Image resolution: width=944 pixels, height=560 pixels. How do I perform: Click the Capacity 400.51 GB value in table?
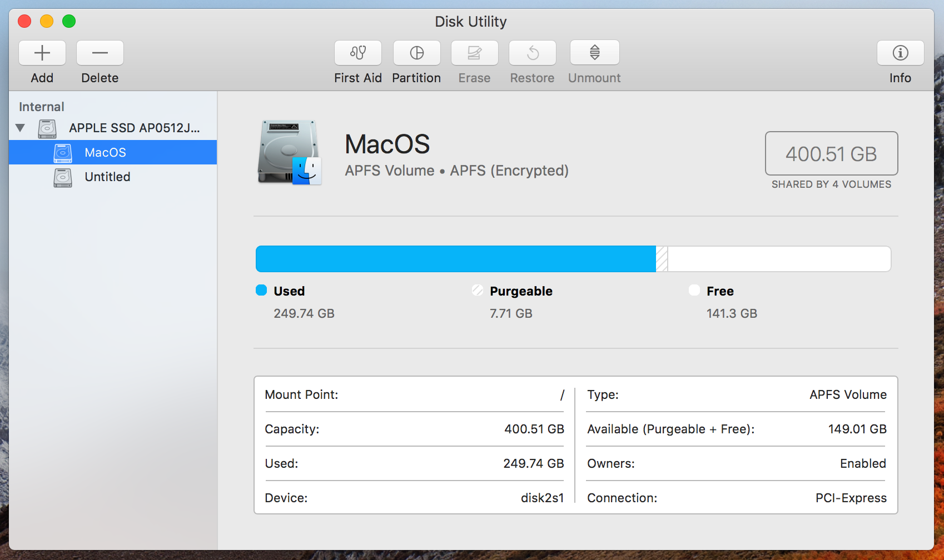(x=534, y=429)
